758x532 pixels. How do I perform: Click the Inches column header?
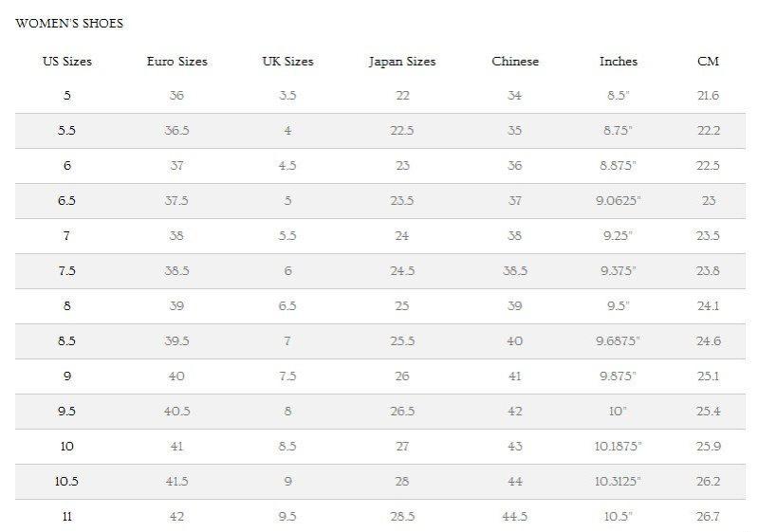pyautogui.click(x=619, y=62)
